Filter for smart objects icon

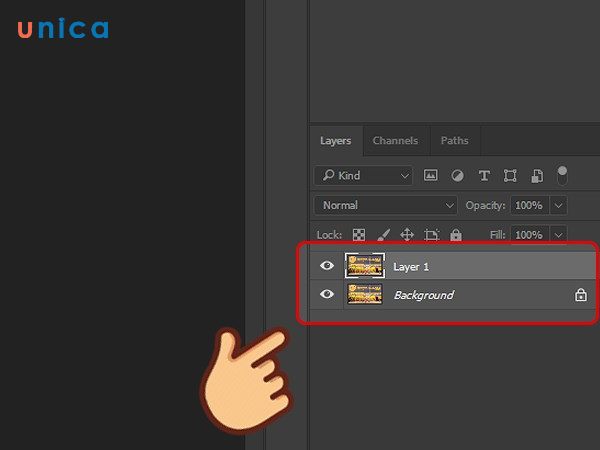point(537,176)
